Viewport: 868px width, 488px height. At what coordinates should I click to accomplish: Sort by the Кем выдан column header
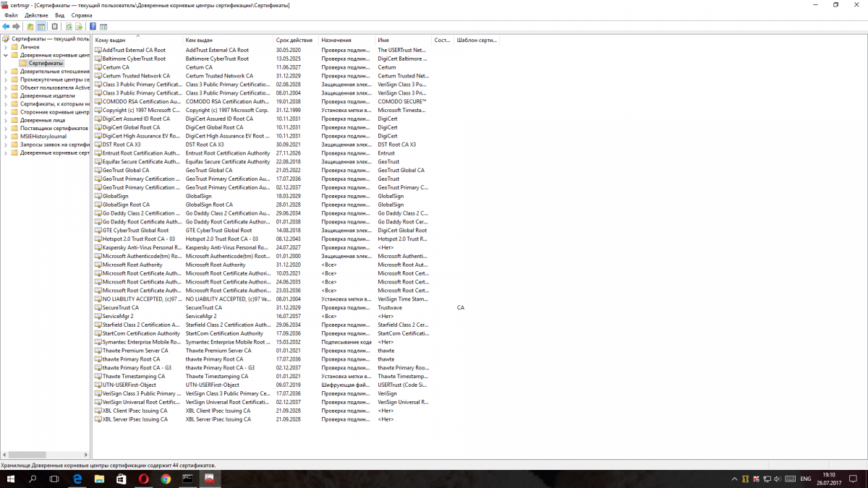coord(228,40)
